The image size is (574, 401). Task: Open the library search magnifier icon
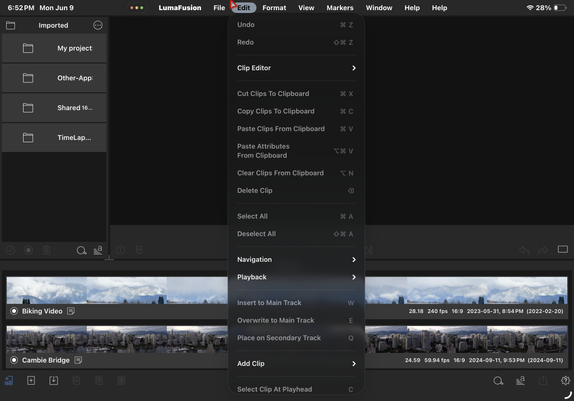[81, 250]
